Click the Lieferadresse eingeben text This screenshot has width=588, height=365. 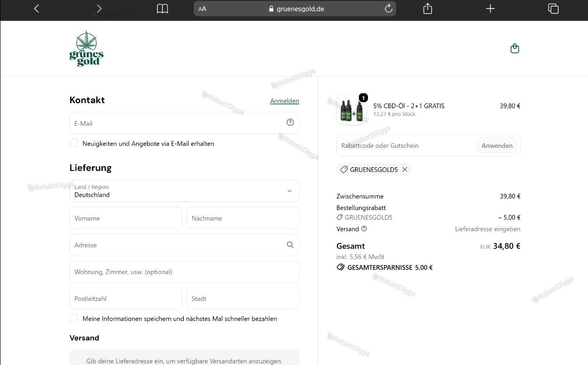(488, 229)
